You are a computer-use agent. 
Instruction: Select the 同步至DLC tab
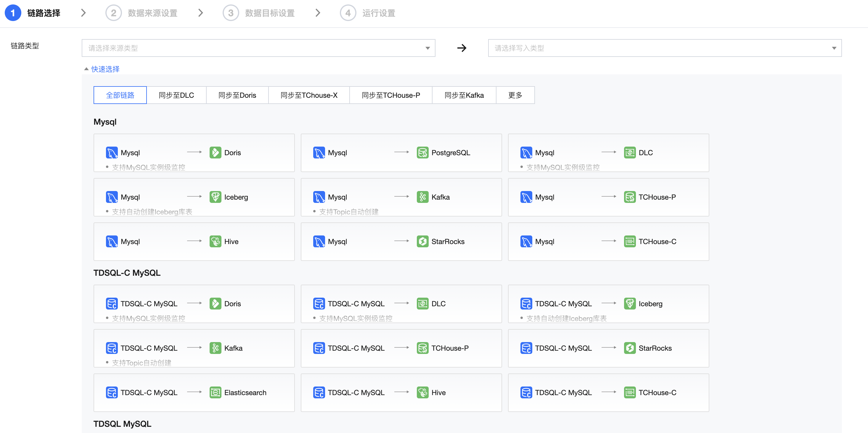[176, 95]
